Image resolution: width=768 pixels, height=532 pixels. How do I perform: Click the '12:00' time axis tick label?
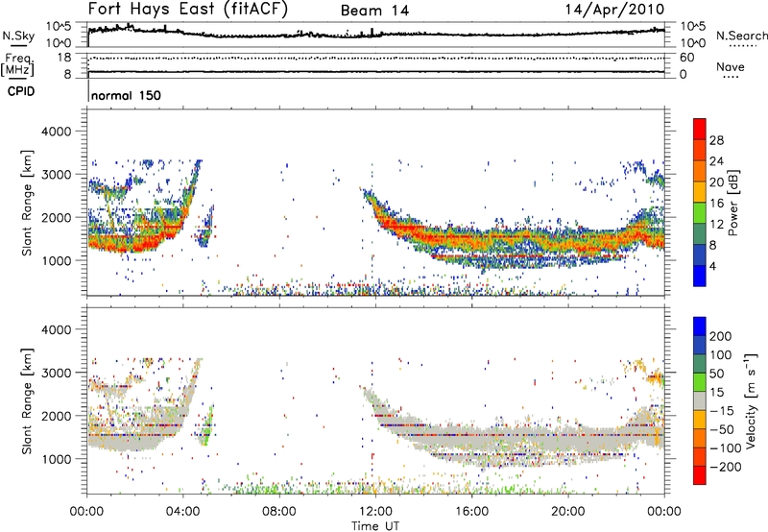pyautogui.click(x=375, y=512)
